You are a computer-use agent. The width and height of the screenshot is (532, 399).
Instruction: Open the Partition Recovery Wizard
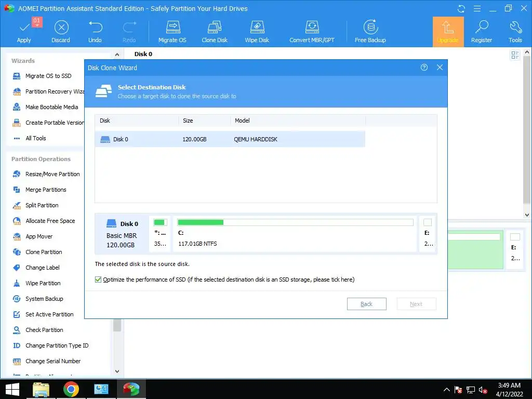coord(48,91)
